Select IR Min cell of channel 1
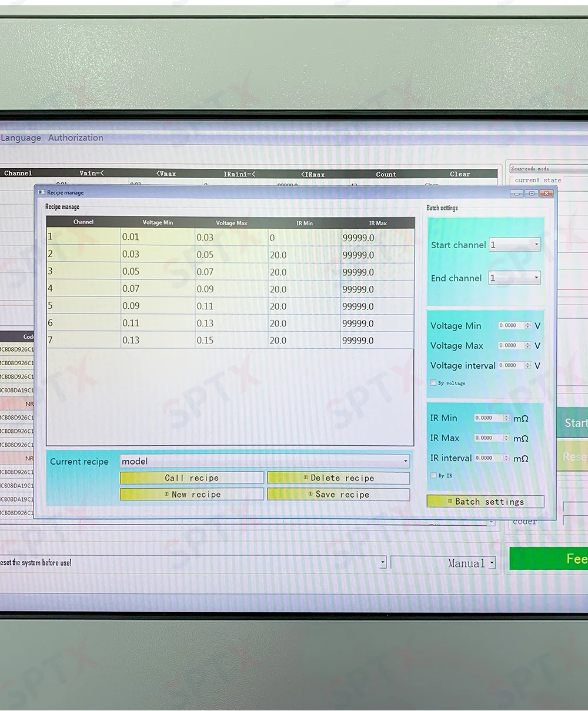The image size is (588, 711). point(303,238)
